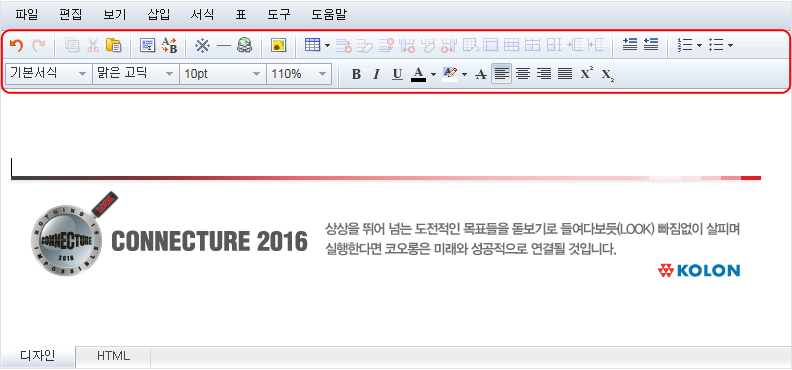Insert a horizontal line

(x=223, y=46)
